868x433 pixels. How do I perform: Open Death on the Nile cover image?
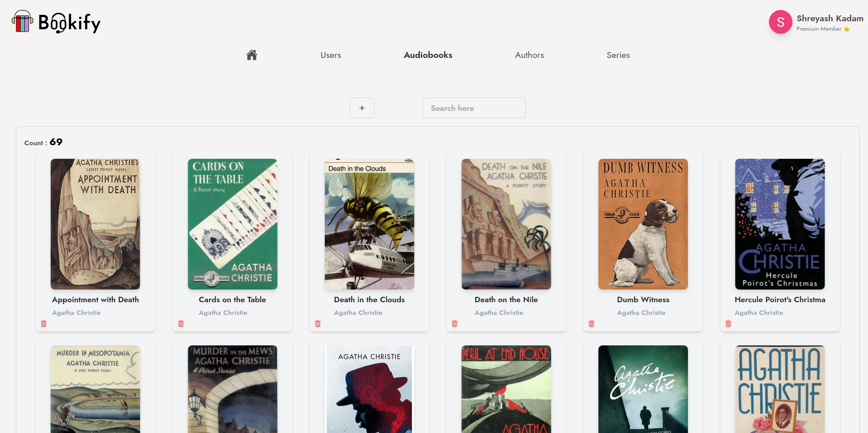tap(506, 224)
